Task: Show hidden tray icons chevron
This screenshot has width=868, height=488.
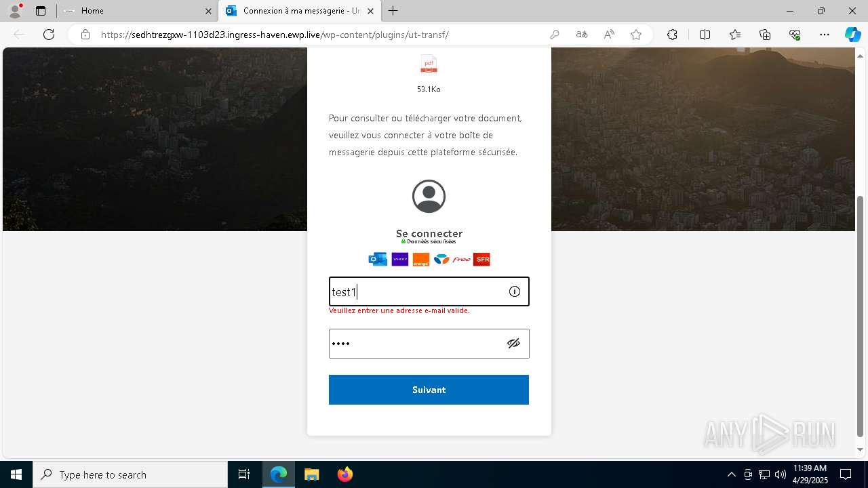Action: pos(731,474)
